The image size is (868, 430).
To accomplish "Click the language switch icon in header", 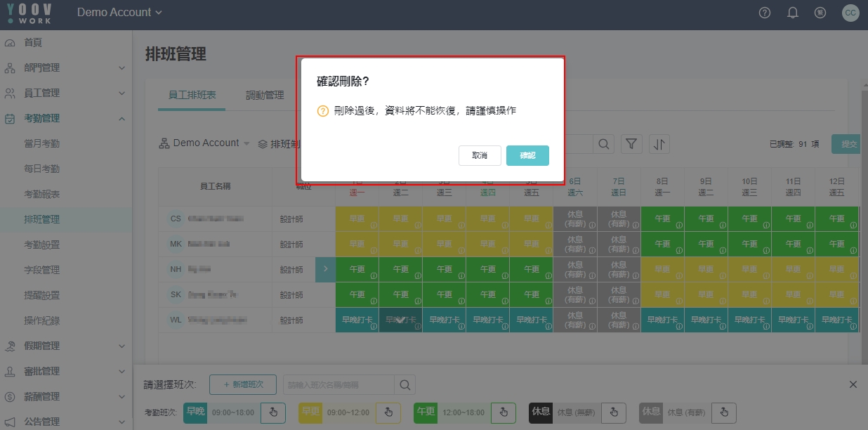I will click(x=820, y=13).
